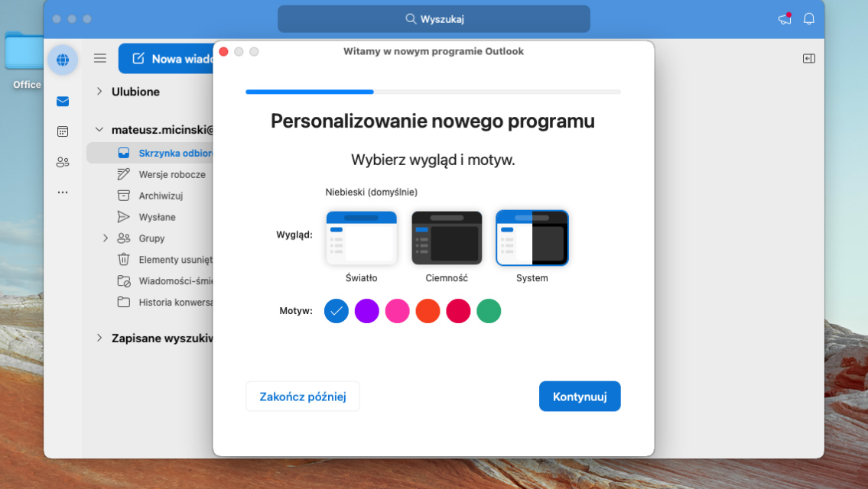Click the setup progress bar
868x489 pixels.
pyautogui.click(x=433, y=92)
